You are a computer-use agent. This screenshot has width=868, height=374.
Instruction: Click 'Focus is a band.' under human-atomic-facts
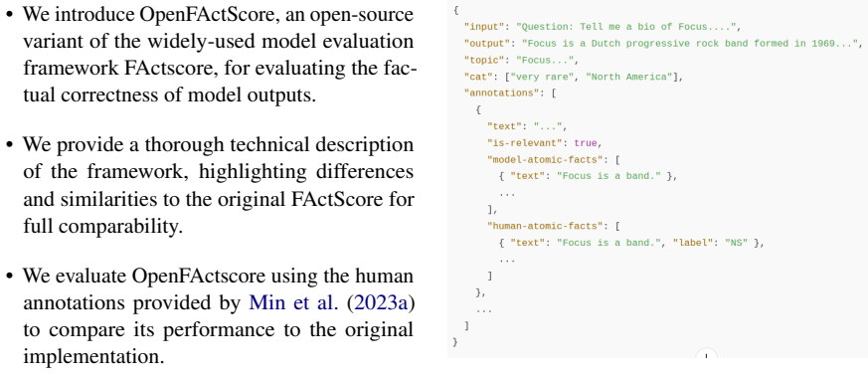608,243
